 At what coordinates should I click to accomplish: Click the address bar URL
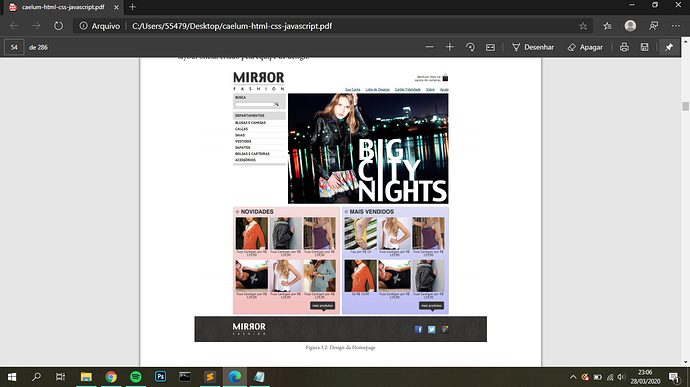232,26
